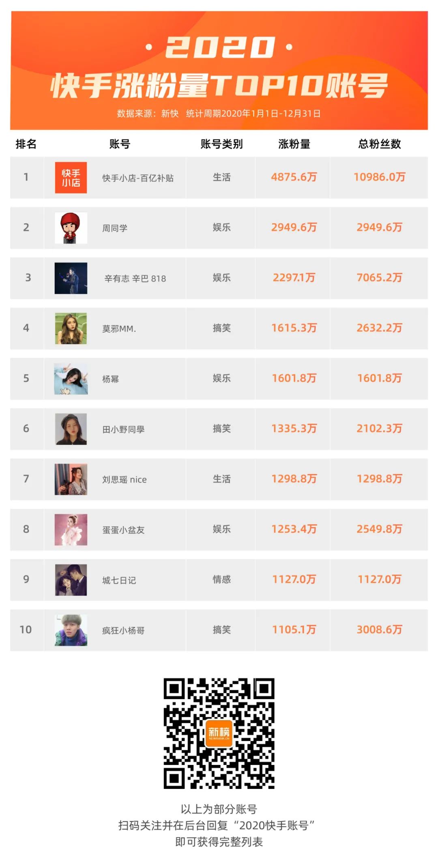Click 莫邪MM. profile avatar
Screen dimensions: 438x868
point(71,328)
